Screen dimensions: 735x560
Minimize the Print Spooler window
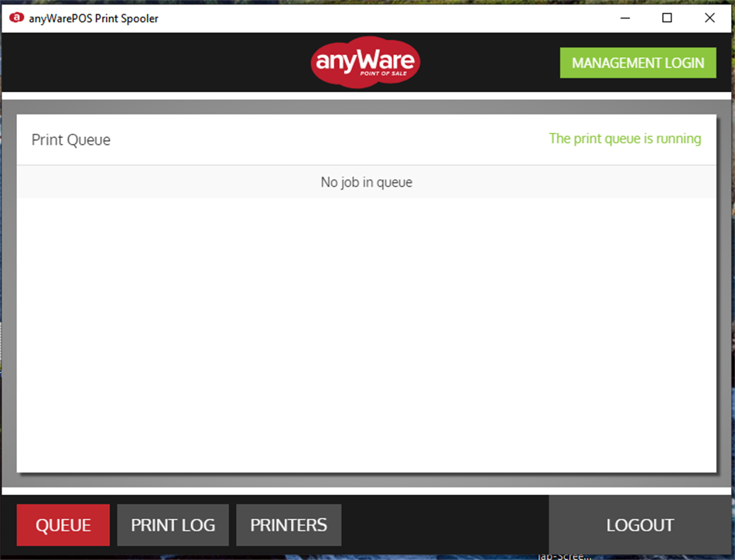coord(624,17)
